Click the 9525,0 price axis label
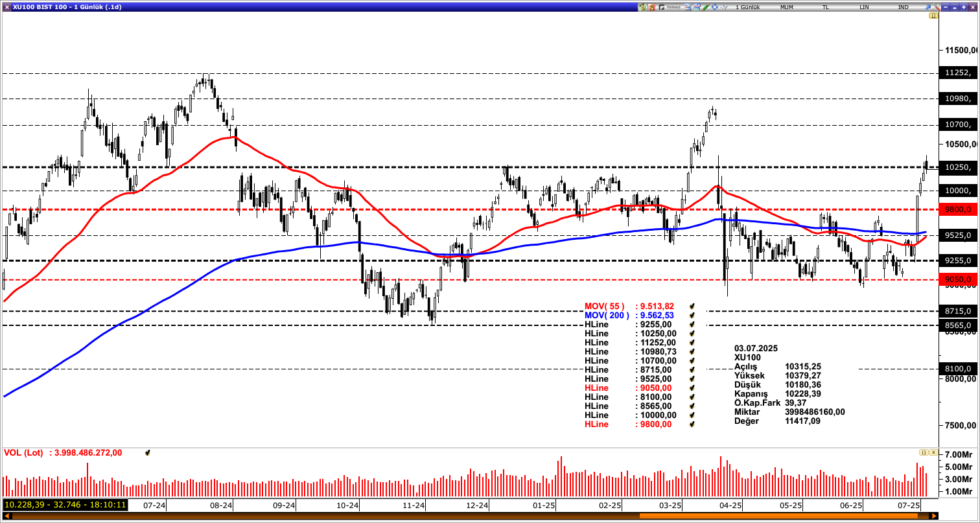980x523 pixels. click(x=957, y=235)
